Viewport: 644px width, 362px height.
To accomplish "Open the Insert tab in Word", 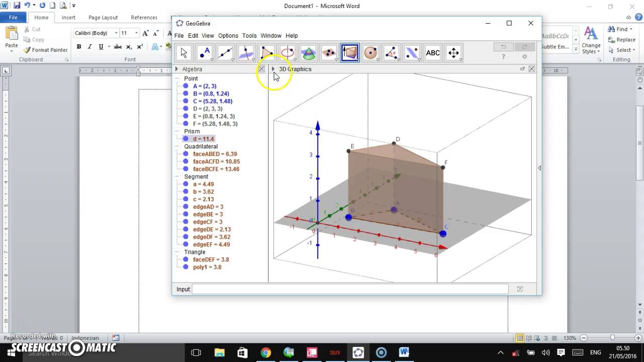I will coord(68,18).
